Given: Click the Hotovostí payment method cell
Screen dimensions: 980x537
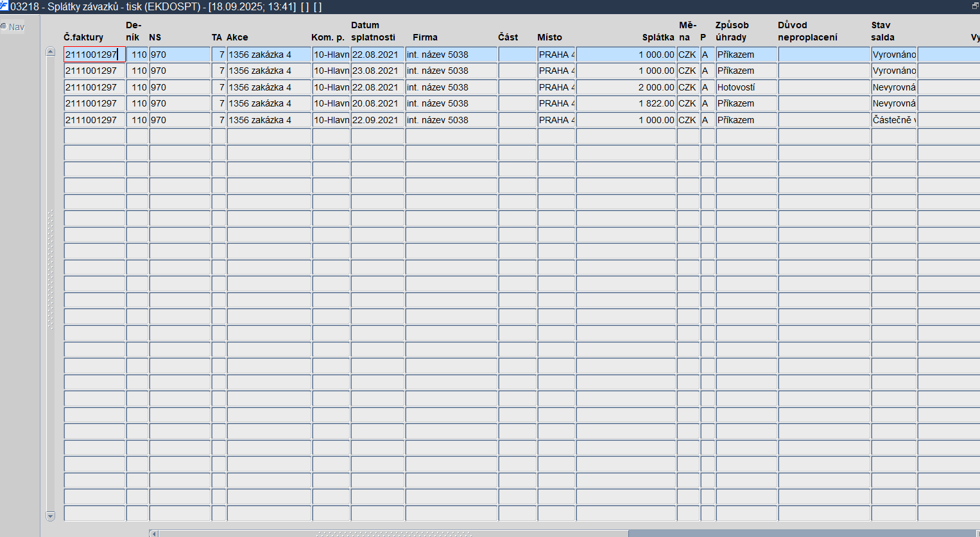Looking at the screenshot, I should click(x=746, y=87).
